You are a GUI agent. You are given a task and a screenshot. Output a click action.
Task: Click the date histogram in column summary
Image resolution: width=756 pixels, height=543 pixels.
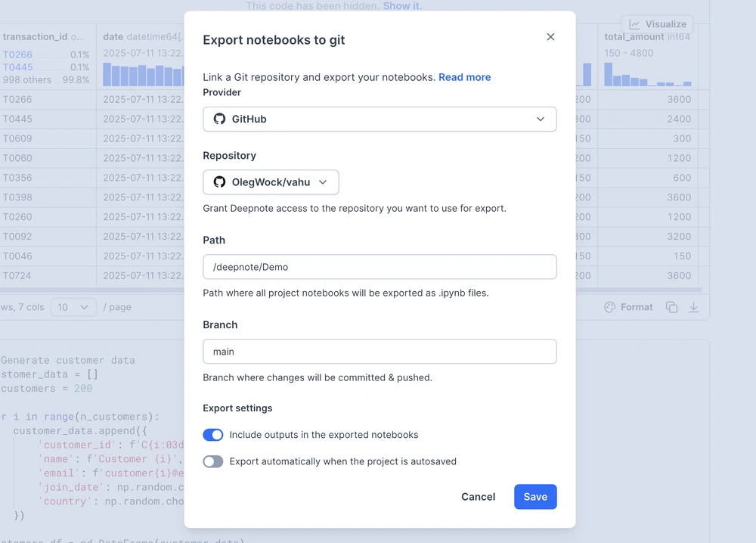pos(143,75)
